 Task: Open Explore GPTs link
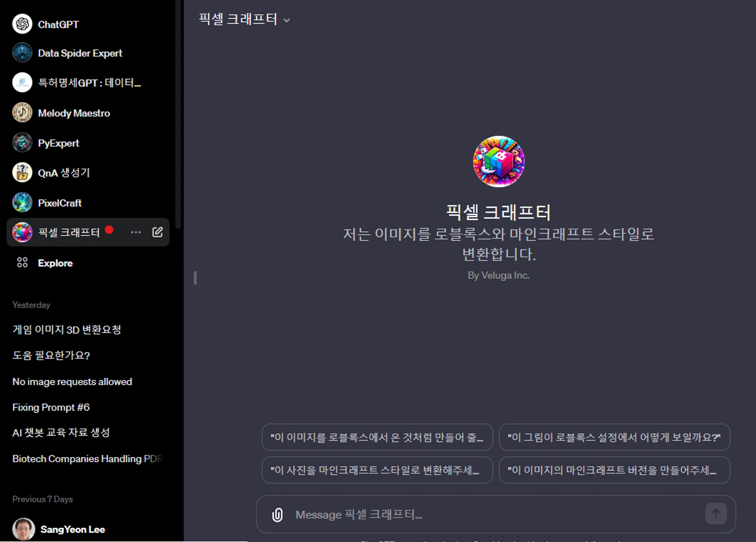point(88,263)
